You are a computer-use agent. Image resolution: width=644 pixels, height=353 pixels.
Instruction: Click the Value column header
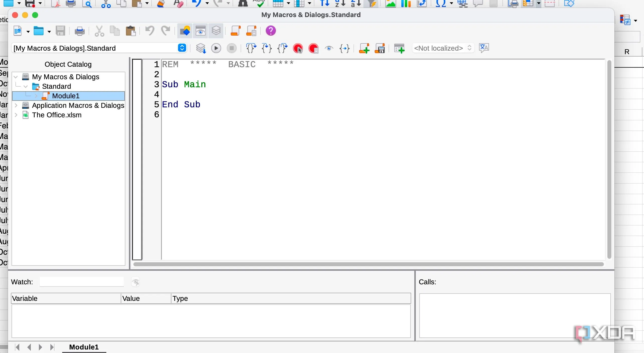(x=146, y=298)
